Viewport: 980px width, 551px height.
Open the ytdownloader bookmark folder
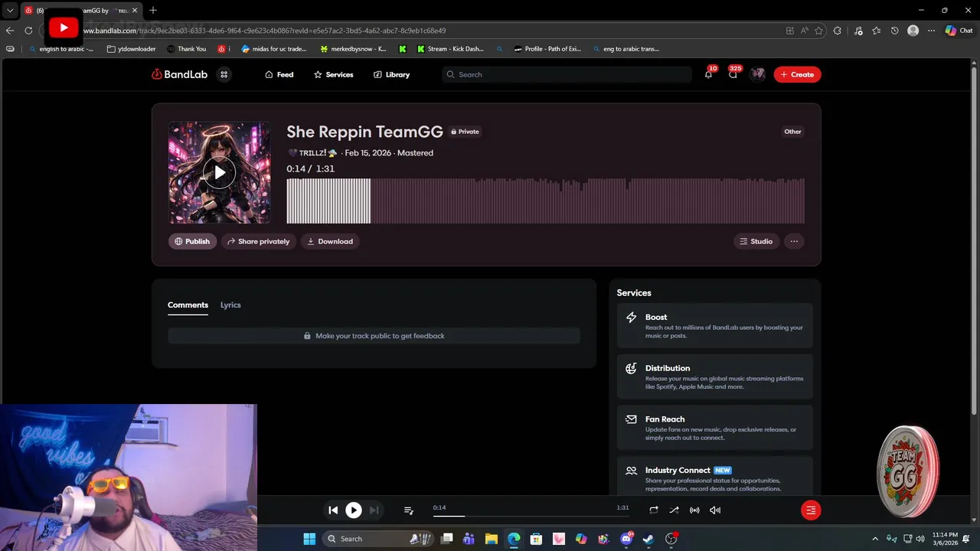132,48
